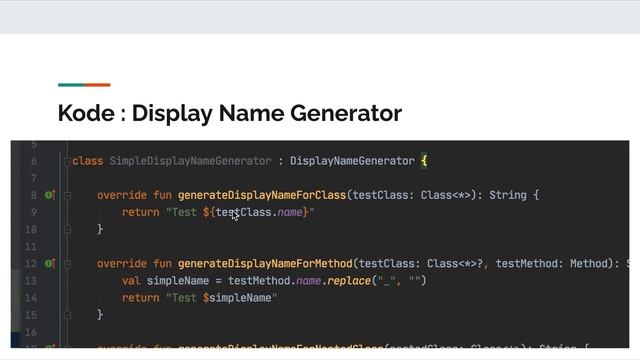The height and width of the screenshot is (360, 640).
Task: Click testMethod: Method parameter on line 12
Action: click(x=554, y=264)
